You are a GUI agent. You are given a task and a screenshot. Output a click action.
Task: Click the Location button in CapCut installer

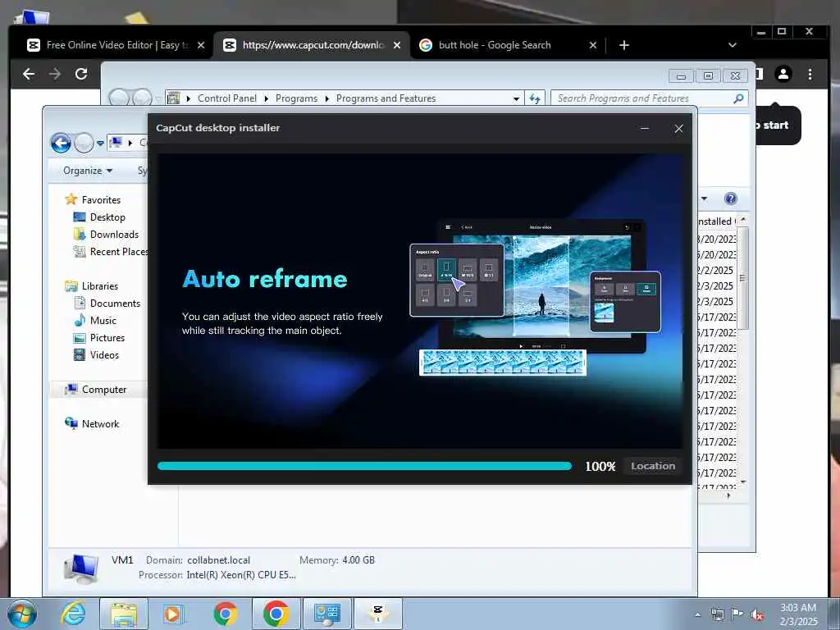click(x=652, y=466)
